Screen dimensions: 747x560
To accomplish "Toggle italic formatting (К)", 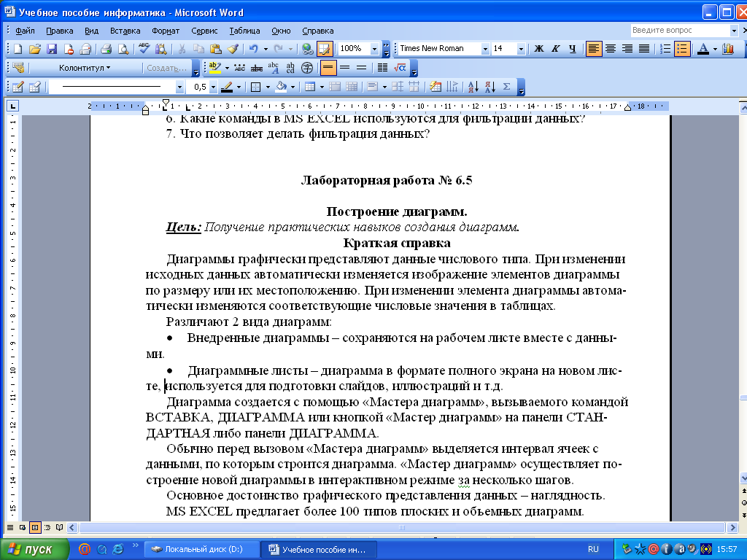I will [x=555, y=49].
